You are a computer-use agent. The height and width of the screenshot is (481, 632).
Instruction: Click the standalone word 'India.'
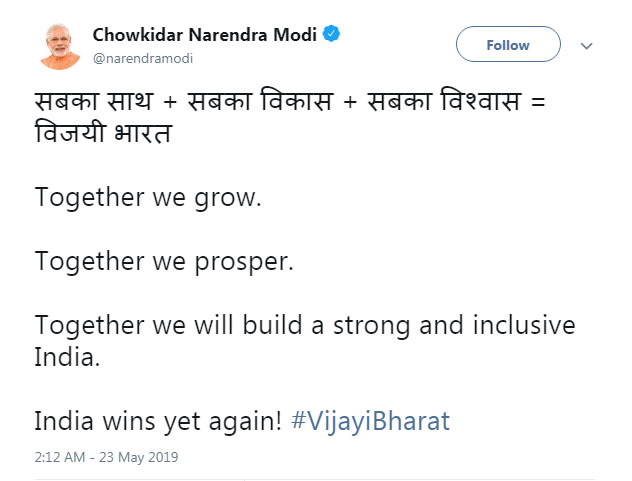click(x=68, y=357)
